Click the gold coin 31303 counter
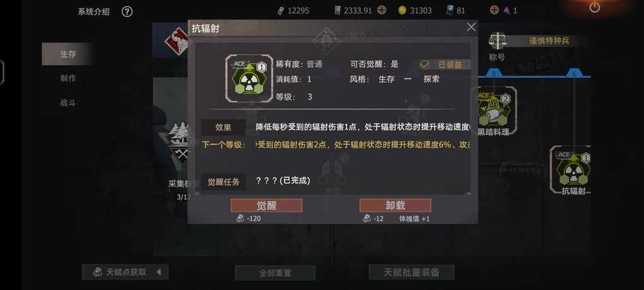Viewport: 644px width, 290px height. [415, 11]
